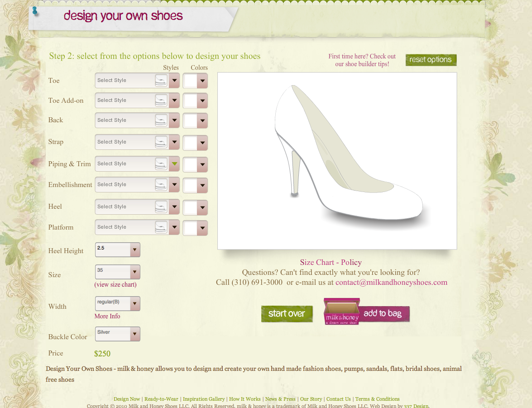Open the Width dropdown showing regular(B)
The height and width of the screenshot is (408, 532).
117,303
